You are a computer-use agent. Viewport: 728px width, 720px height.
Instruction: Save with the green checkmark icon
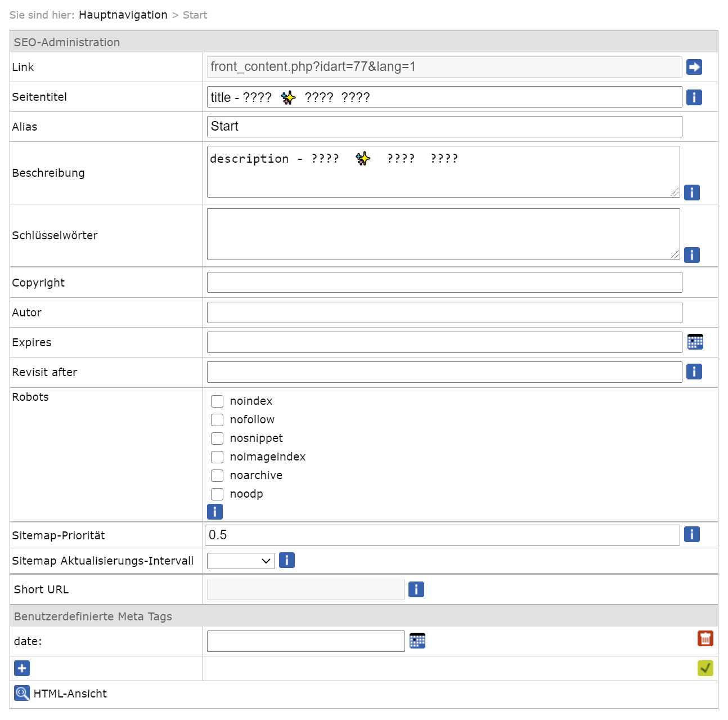705,668
